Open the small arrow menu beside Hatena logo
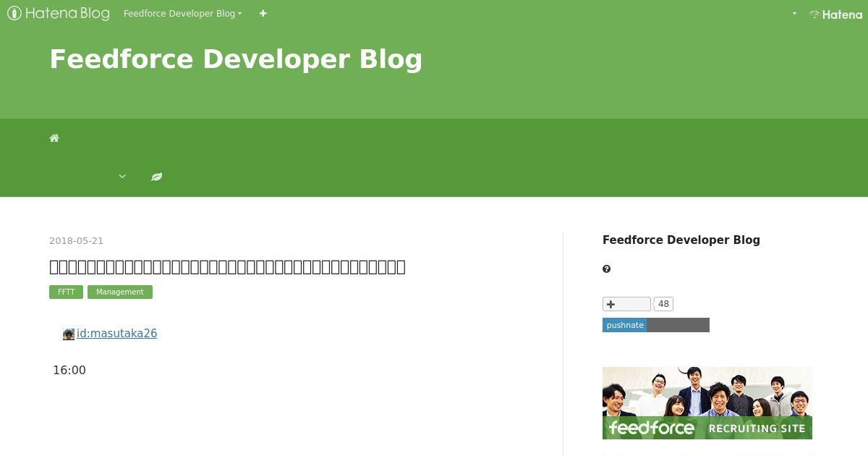Viewport: 868px width, 456px height. pos(794,13)
